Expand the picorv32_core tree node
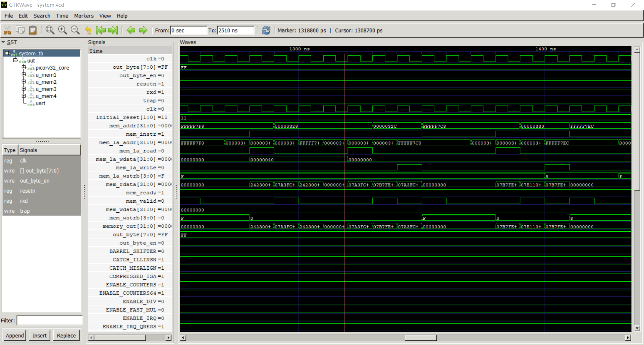This screenshot has width=644, height=345. [x=23, y=67]
